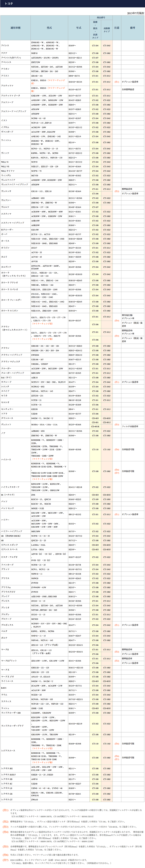Image resolution: width=145 pixels, height=868 pixels.
Task: Select the GZG50 type code
Action: tap(34, 409)
